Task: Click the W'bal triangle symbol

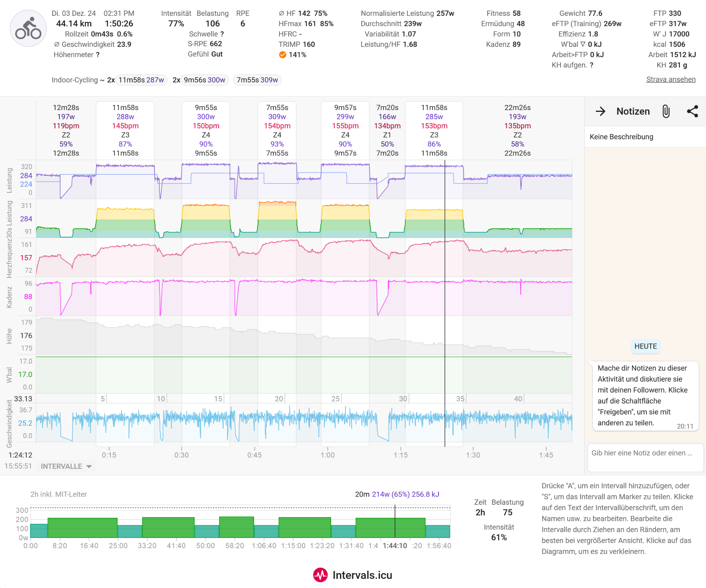Action: [x=583, y=44]
